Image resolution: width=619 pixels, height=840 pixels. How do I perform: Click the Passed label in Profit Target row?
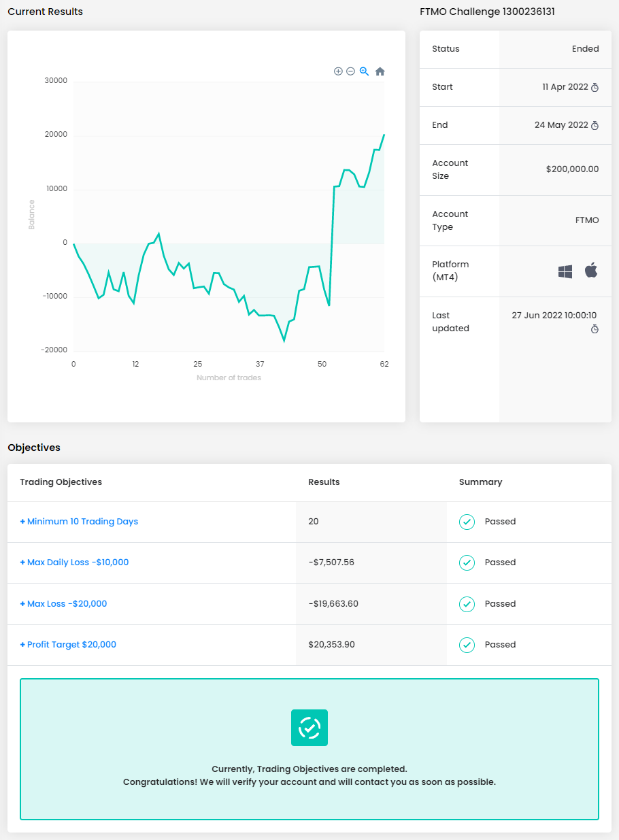point(500,645)
